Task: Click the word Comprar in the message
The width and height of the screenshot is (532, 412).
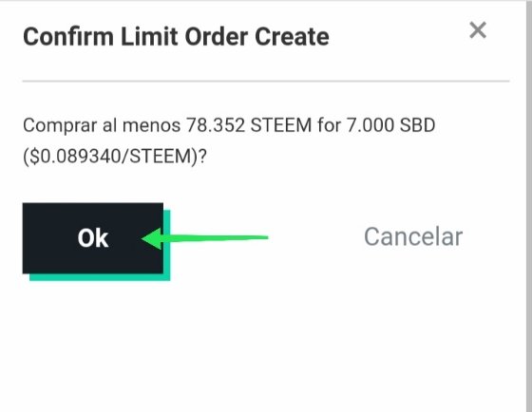Action: [60, 126]
